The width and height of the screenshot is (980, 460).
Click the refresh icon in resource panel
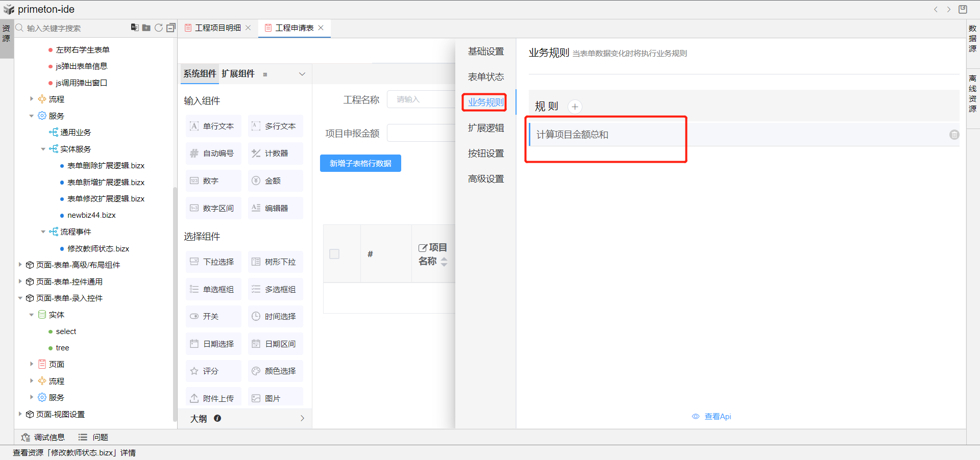(x=159, y=28)
